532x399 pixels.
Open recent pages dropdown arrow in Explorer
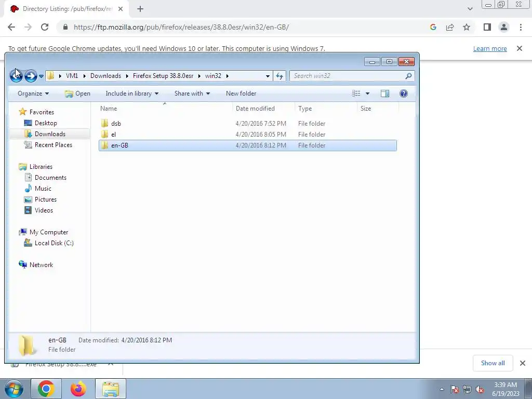41,76
